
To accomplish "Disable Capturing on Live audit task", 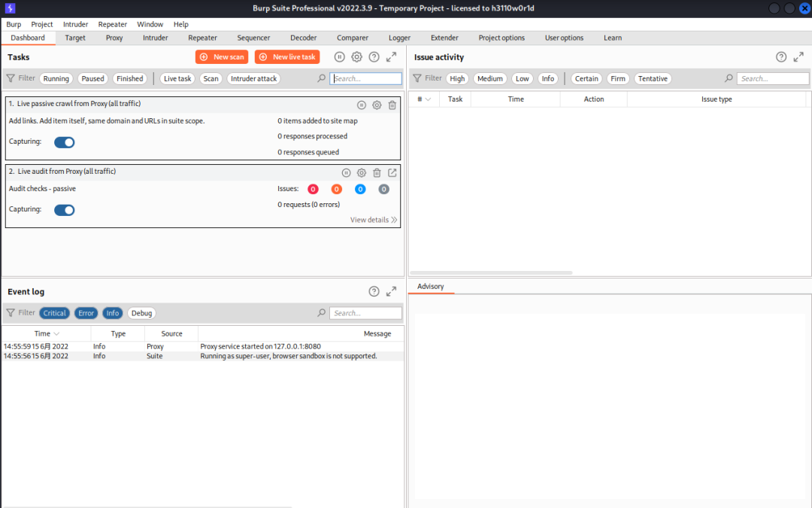I will tap(64, 209).
